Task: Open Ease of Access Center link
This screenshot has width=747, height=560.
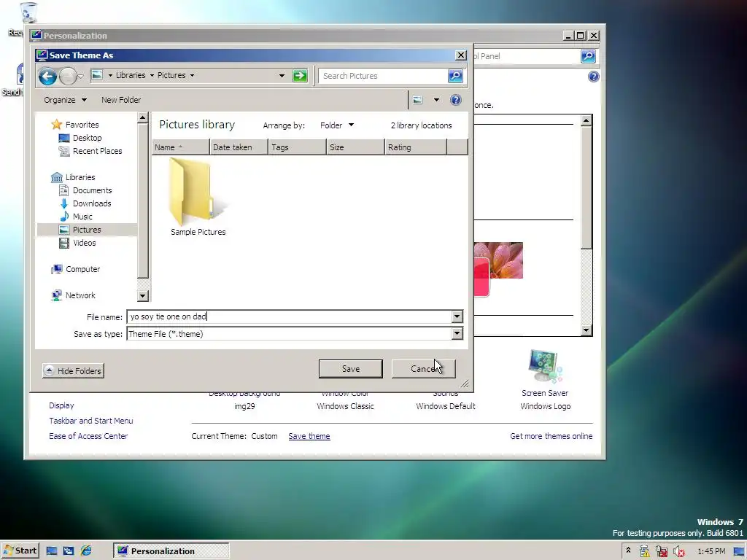Action: pyautogui.click(x=88, y=436)
